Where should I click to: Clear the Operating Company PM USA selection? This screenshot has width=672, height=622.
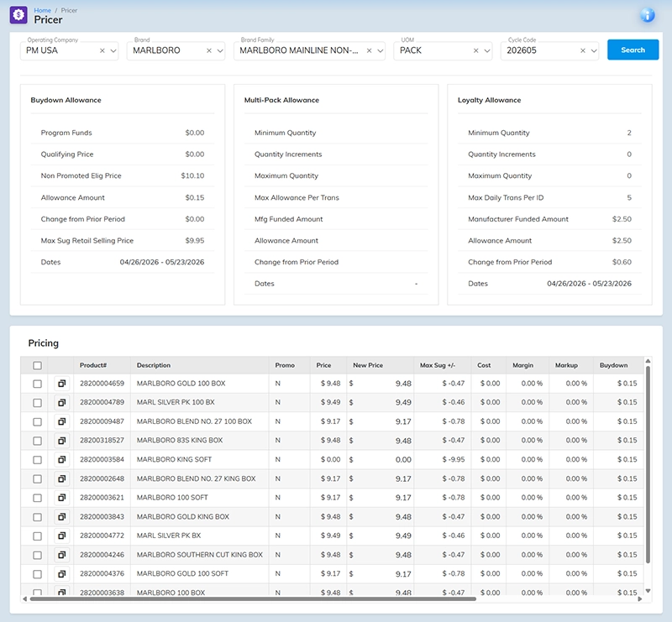[x=102, y=50]
